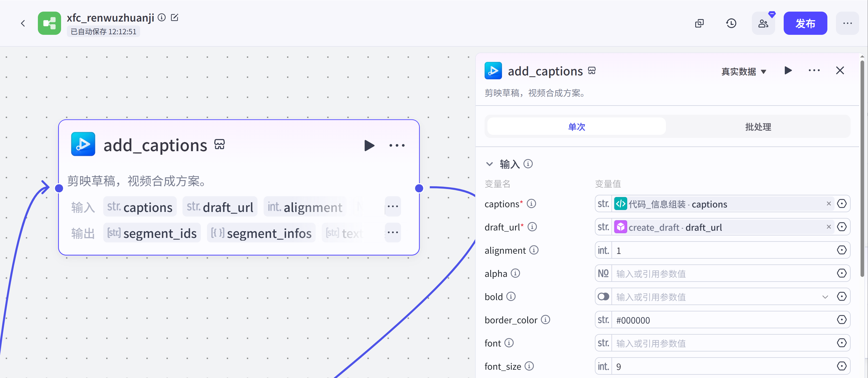
Task: Collapse the 输入 section chevron
Action: click(489, 164)
